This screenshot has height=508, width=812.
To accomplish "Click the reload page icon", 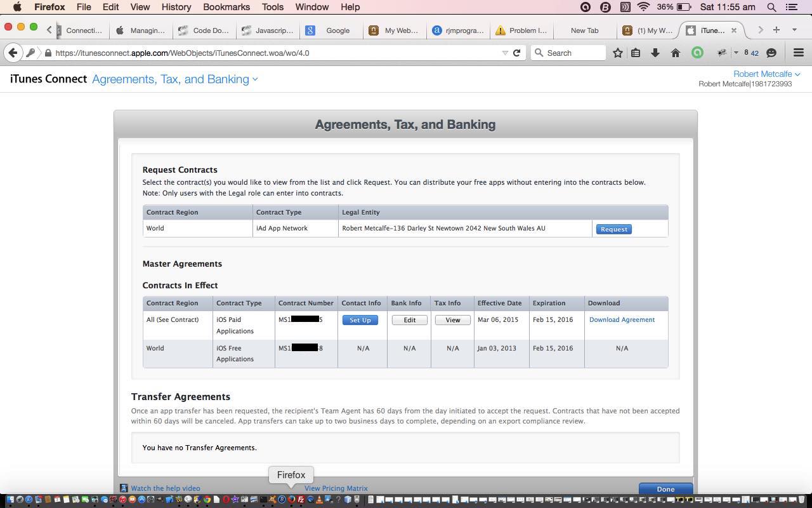I will click(517, 53).
